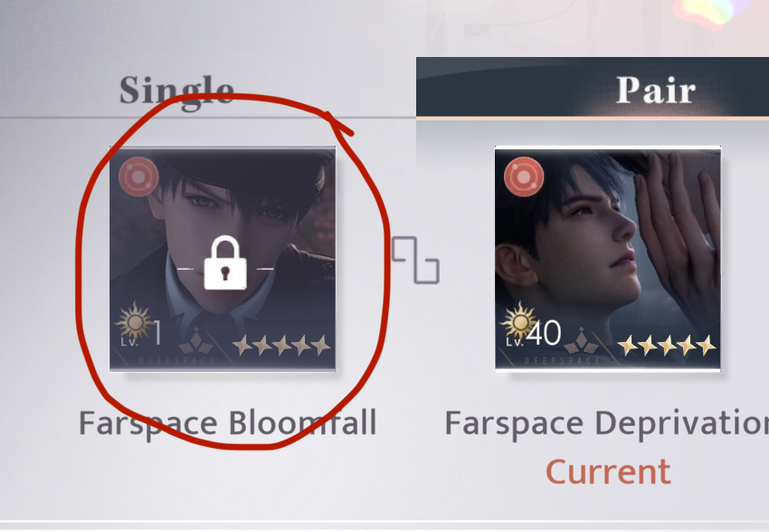Click sun emblem on Deprivation card
769x532 pixels.
[519, 322]
